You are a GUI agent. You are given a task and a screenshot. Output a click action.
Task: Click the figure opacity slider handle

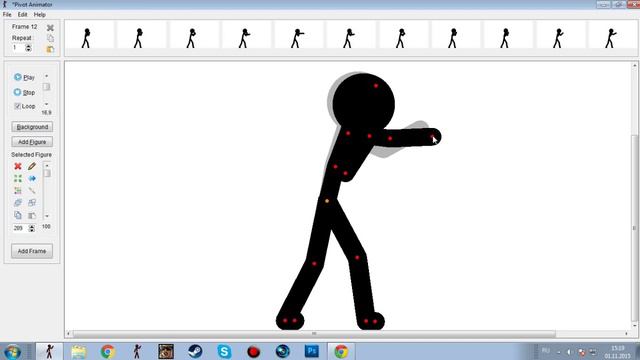coord(47,173)
